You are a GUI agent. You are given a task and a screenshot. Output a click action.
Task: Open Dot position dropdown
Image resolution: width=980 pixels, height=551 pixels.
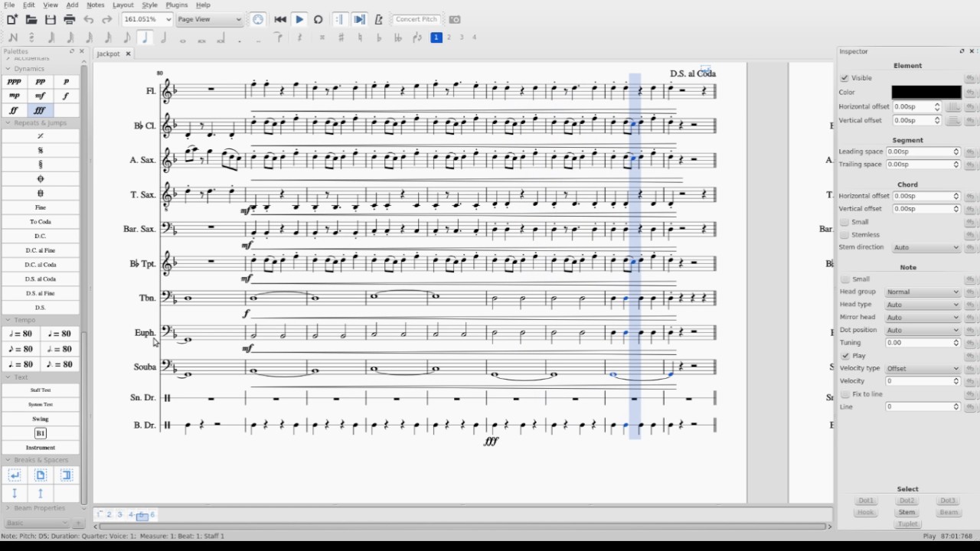(923, 331)
